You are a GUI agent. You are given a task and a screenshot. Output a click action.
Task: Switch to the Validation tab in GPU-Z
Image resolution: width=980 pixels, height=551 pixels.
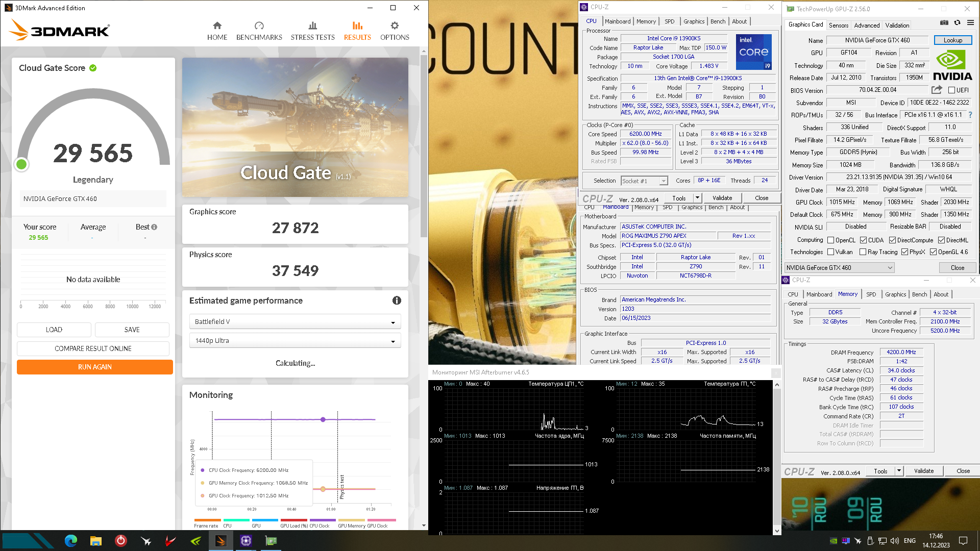(897, 25)
